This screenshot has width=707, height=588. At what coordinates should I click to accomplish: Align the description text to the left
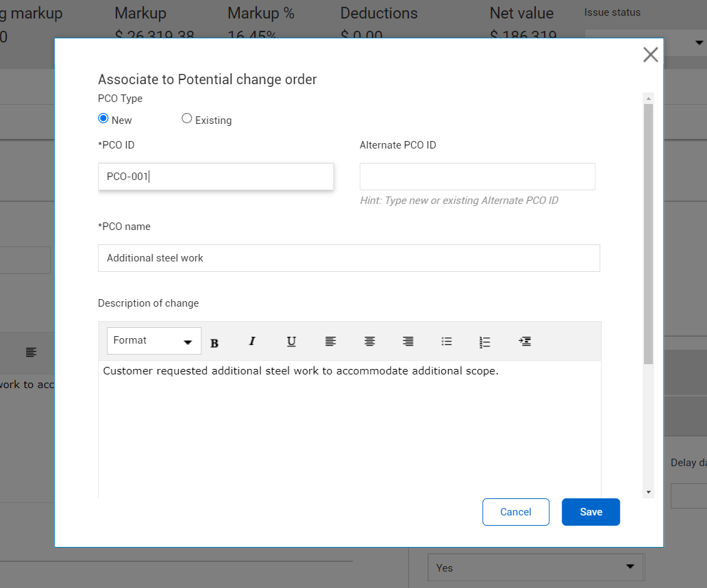click(330, 342)
